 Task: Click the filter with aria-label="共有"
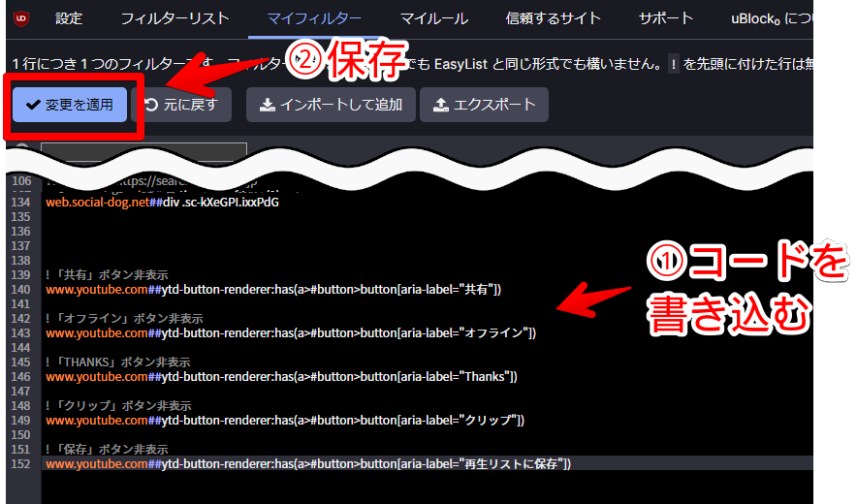pos(273,290)
